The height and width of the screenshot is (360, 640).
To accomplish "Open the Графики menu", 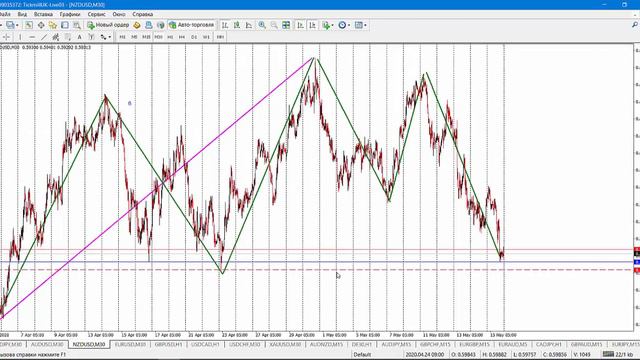I will pyautogui.click(x=70, y=14).
